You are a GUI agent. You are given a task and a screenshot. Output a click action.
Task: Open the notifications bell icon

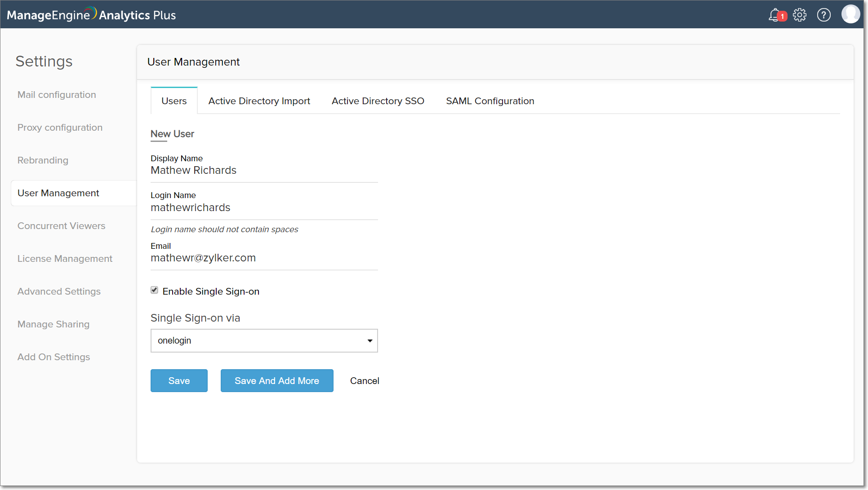click(x=777, y=15)
